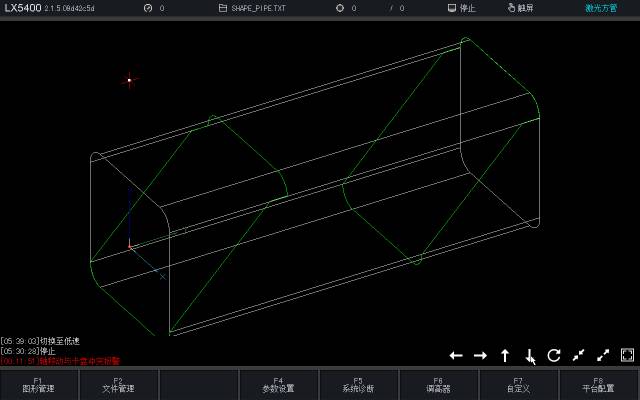Image resolution: width=640 pixels, height=400 pixels.
Task: Open F1 图形管理 menu
Action: coord(39,385)
